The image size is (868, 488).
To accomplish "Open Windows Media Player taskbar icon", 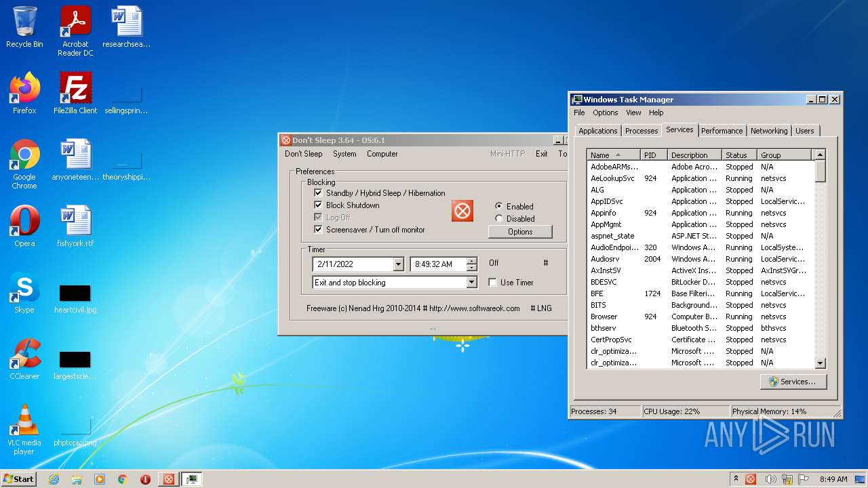I will click(x=100, y=479).
